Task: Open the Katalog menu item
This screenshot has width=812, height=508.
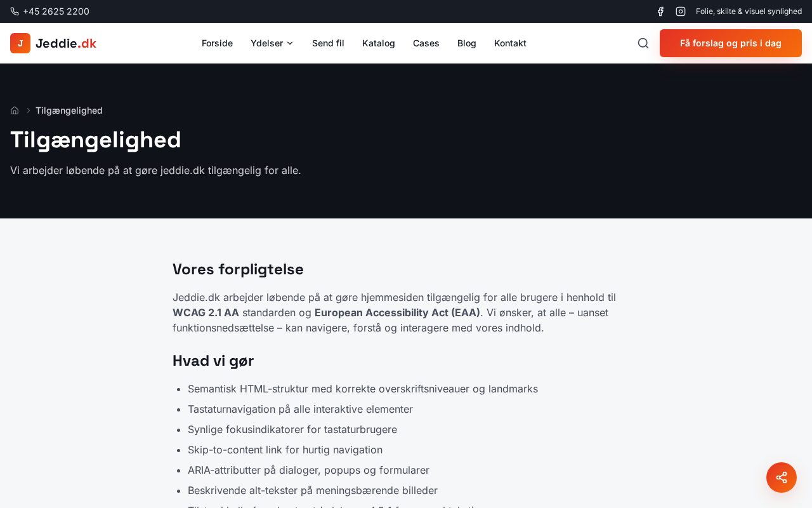Action: (379, 43)
